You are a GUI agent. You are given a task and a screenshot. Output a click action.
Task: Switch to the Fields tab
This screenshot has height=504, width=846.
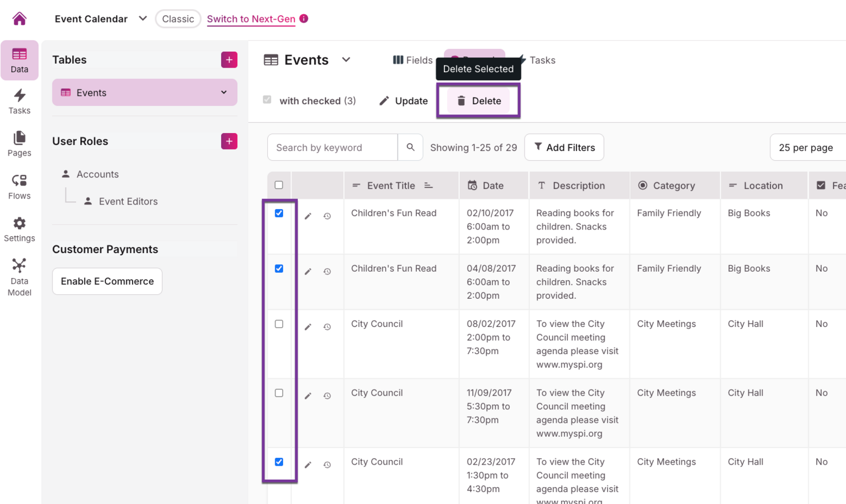click(413, 60)
